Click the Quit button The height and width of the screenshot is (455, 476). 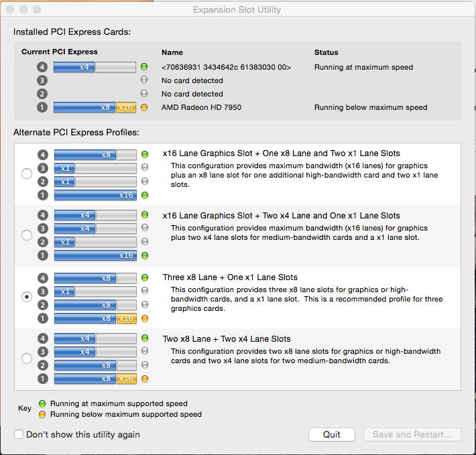331,435
